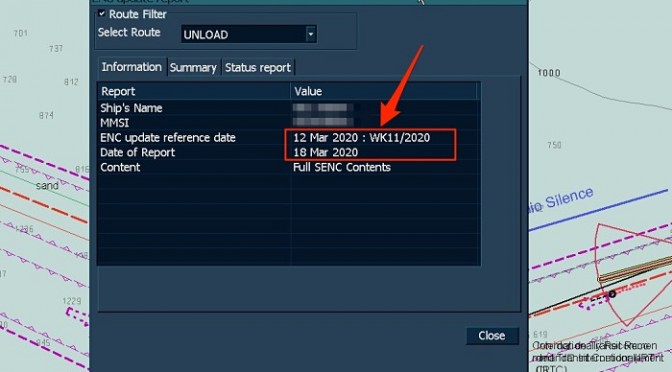Image resolution: width=672 pixels, height=372 pixels.
Task: Click the own ship marker on chart
Action: (x=612, y=294)
